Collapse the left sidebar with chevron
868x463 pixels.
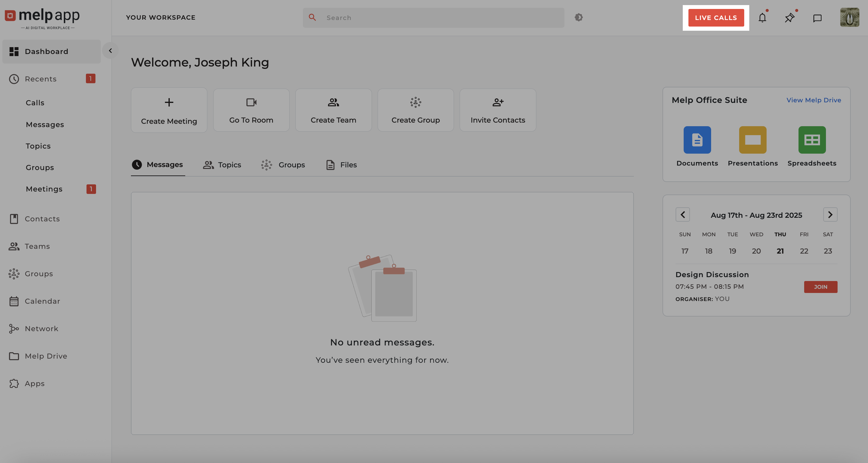tap(110, 50)
